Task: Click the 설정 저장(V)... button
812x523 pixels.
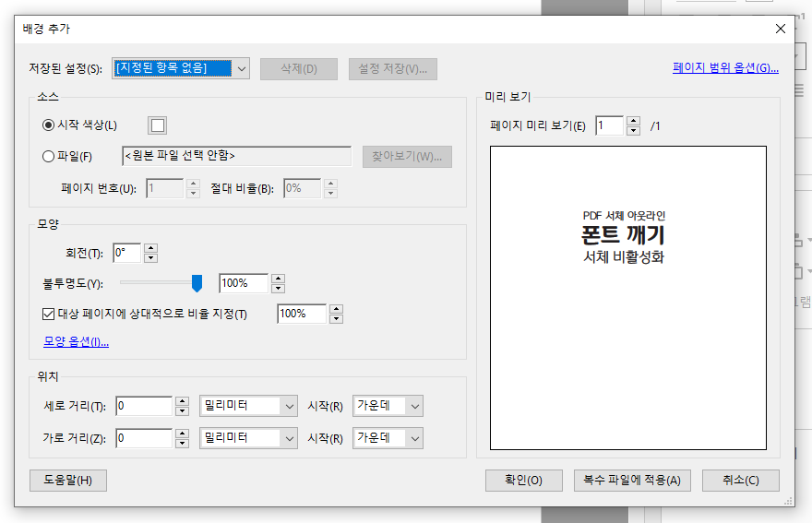Action: 393,69
